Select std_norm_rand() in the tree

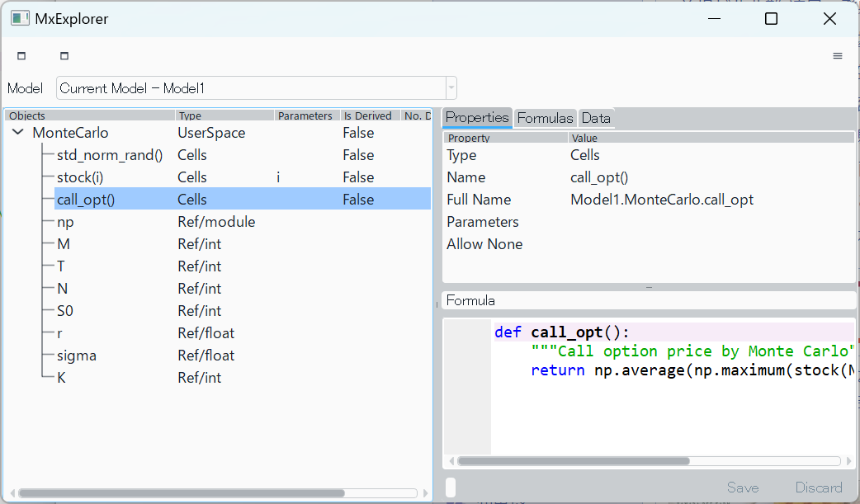tap(109, 155)
